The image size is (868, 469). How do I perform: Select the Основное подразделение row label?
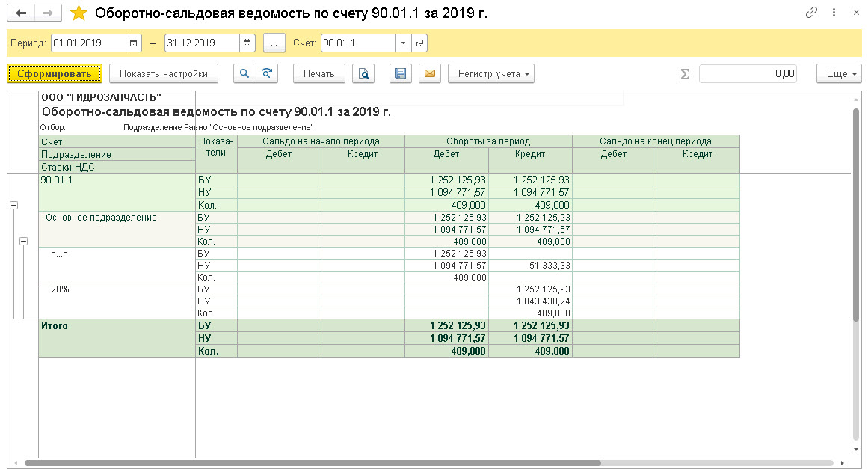[101, 218]
